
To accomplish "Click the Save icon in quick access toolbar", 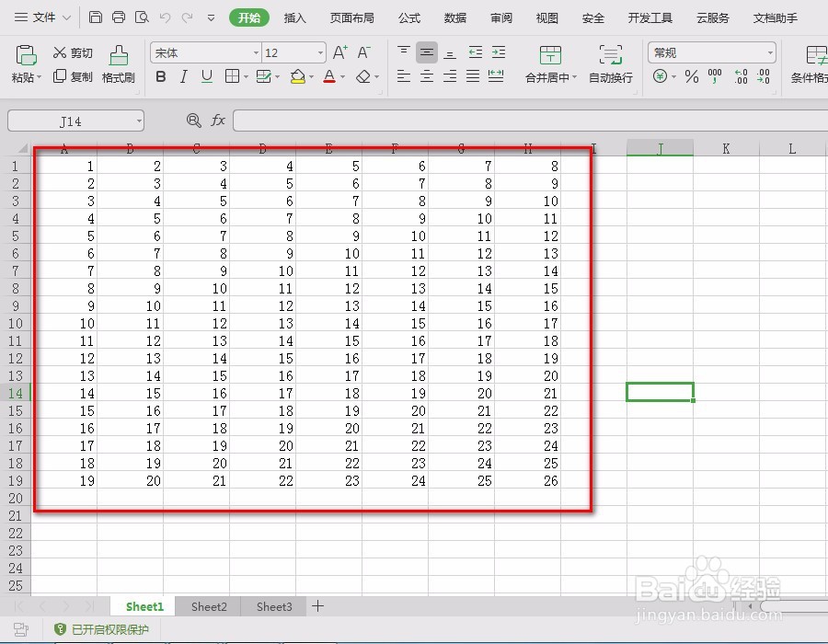I will (95, 17).
